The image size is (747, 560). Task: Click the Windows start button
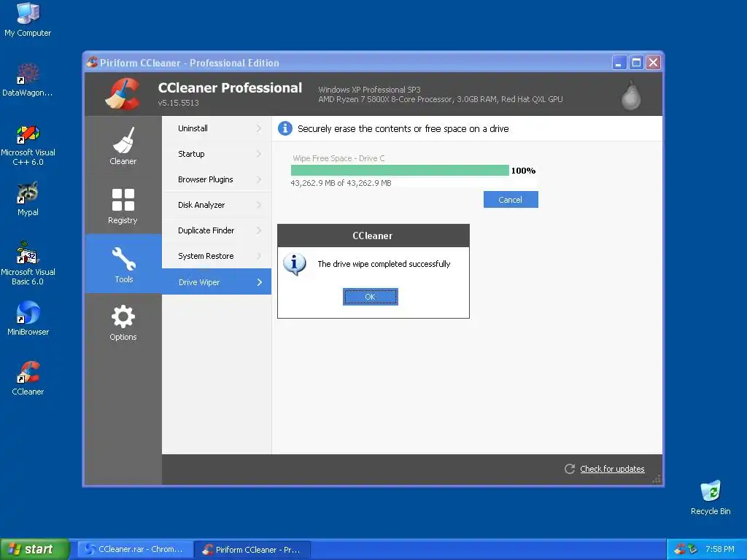coord(35,550)
